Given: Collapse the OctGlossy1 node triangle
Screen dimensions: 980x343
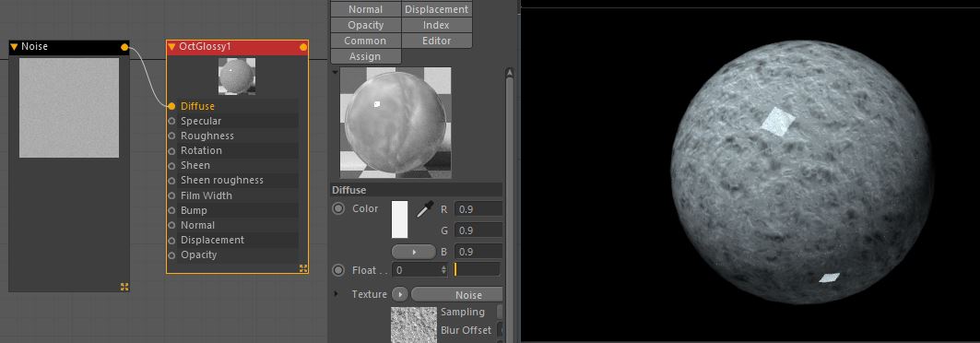Looking at the screenshot, I should pyautogui.click(x=171, y=47).
